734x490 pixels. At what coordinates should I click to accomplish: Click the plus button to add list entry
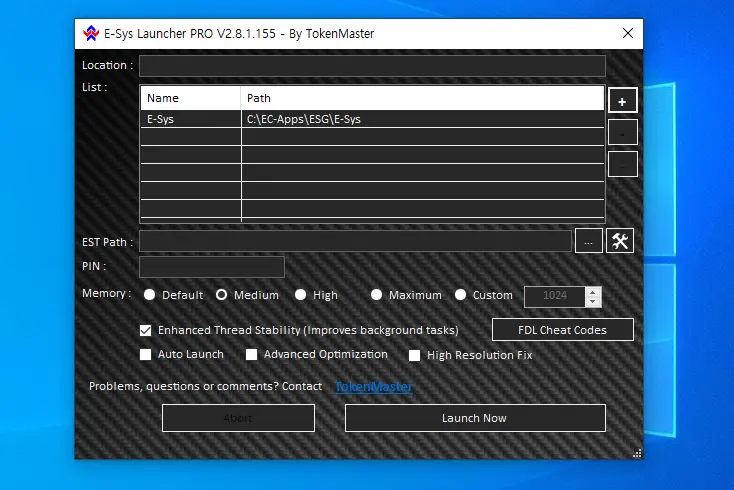622,101
